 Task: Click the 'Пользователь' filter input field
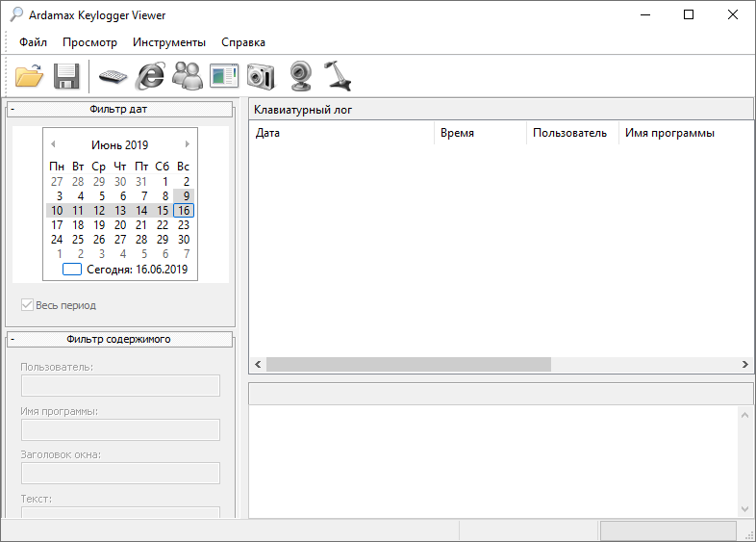[x=120, y=385]
